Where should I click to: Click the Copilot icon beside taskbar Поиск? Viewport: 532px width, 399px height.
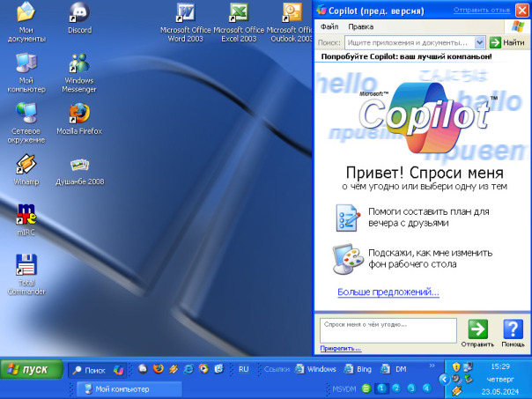(x=118, y=370)
